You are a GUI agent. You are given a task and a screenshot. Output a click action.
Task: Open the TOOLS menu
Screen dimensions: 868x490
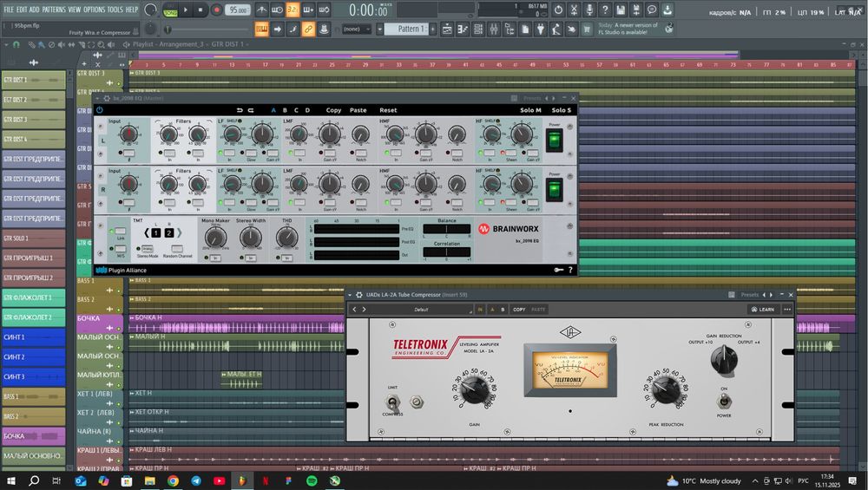(115, 10)
